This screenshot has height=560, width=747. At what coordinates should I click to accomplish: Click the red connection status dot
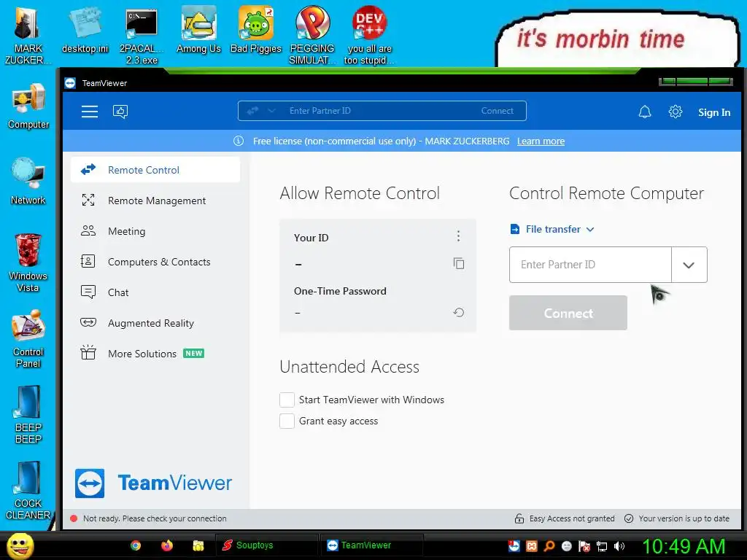(74, 518)
